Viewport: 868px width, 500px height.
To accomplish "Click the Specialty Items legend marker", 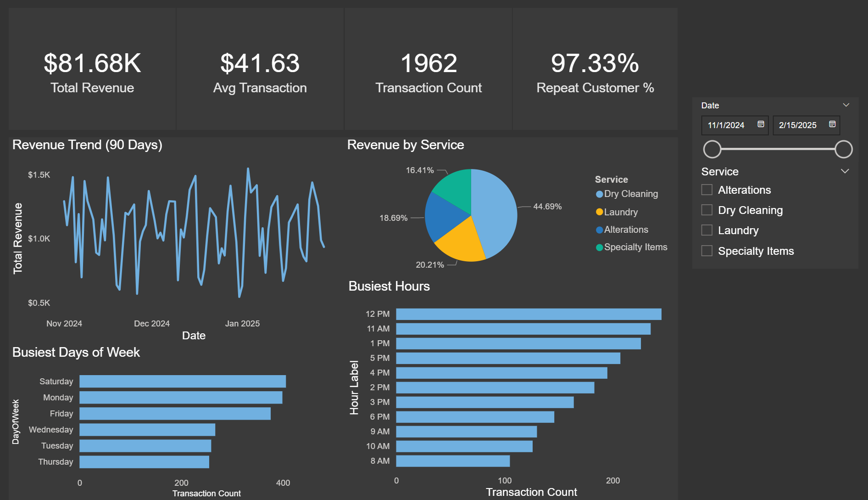I will pyautogui.click(x=599, y=247).
